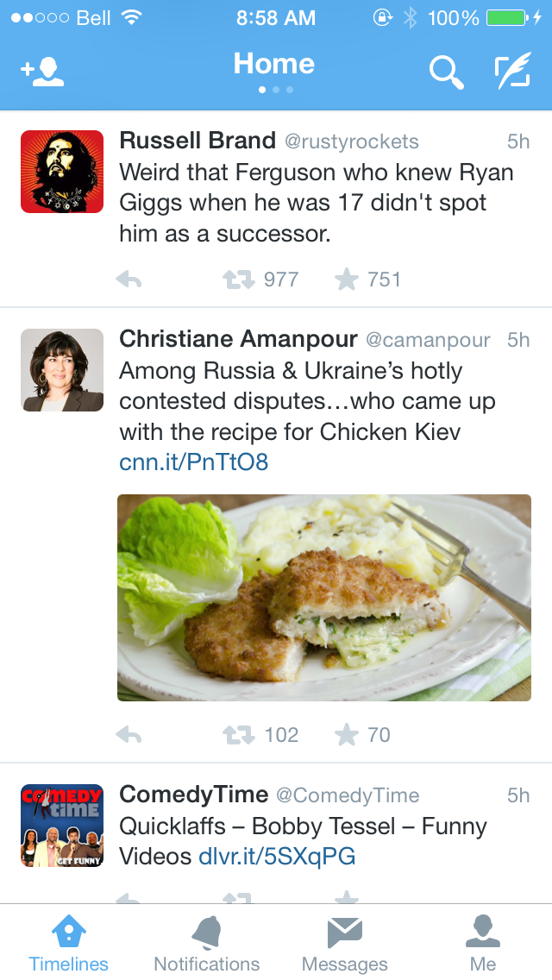Tap Russell Brand's profile avatar

coord(62,172)
